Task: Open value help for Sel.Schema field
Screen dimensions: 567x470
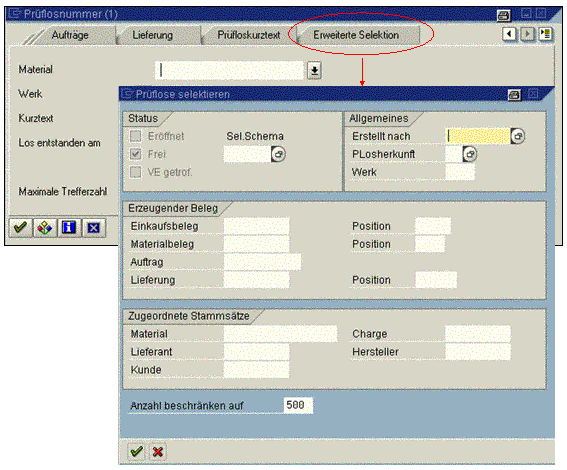Action: [278, 154]
